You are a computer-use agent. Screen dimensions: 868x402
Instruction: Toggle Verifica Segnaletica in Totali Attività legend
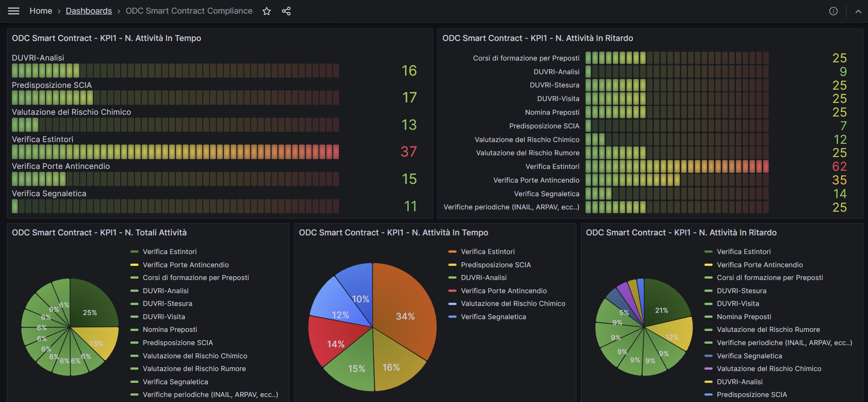(x=175, y=382)
